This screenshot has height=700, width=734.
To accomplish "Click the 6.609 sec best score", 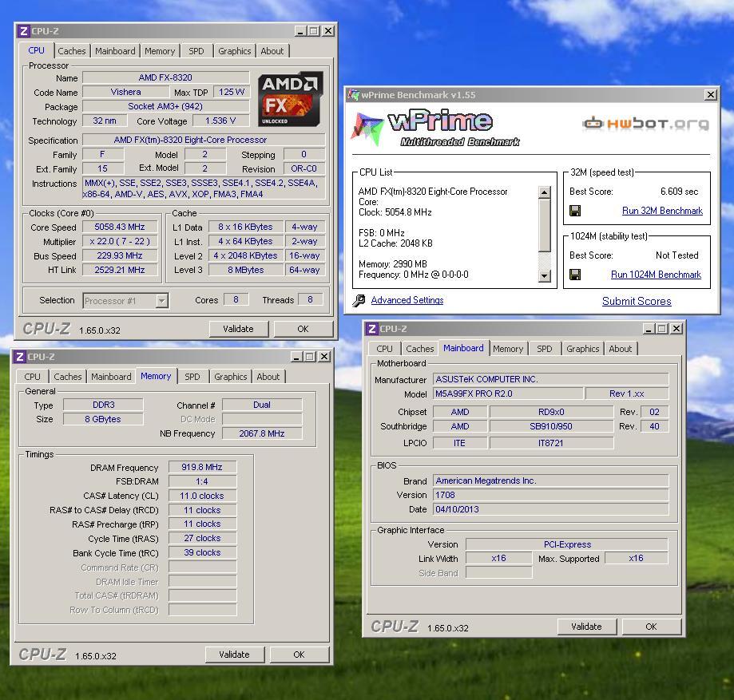I will pos(679,192).
